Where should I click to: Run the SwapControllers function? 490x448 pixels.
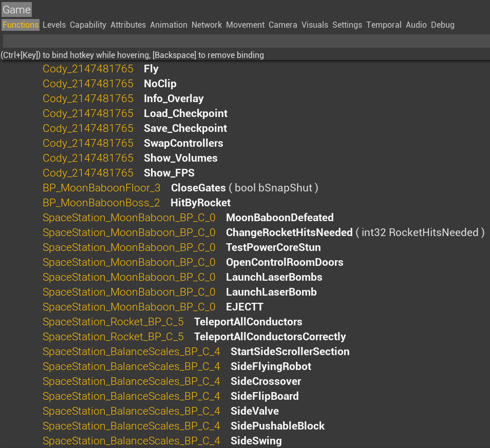point(183,143)
